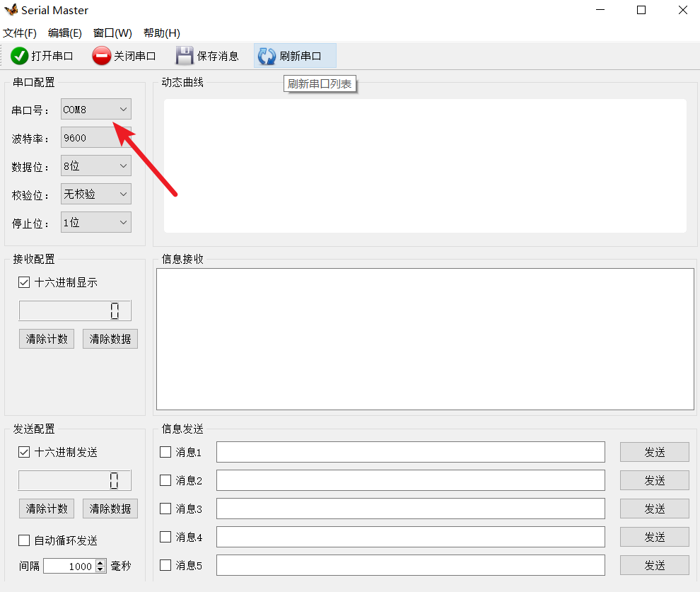This screenshot has height=592, width=700.
Task: Send message 1 with 发送 button
Action: pyautogui.click(x=655, y=452)
